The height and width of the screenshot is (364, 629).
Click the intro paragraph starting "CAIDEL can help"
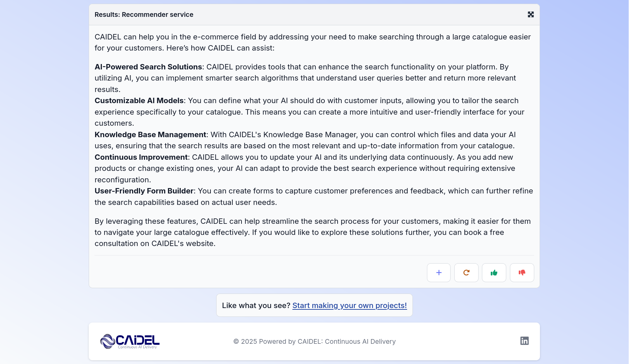pos(312,42)
